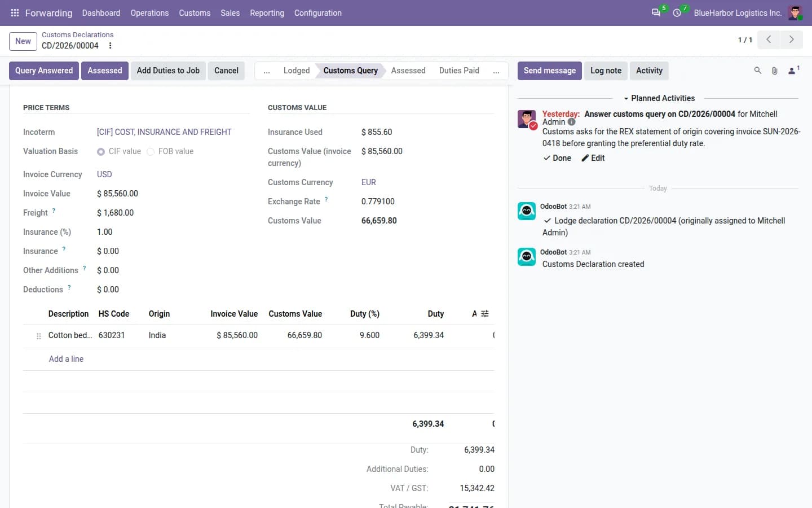Show the Exchange Rate help tooltip icon
812x508 pixels.
(326, 199)
